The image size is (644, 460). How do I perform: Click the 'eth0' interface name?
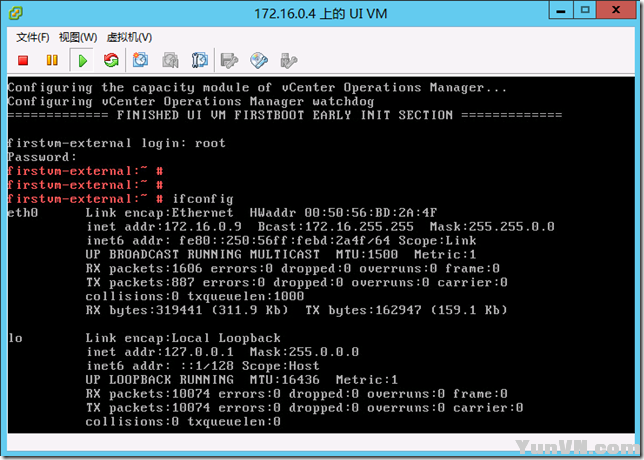[23, 213]
